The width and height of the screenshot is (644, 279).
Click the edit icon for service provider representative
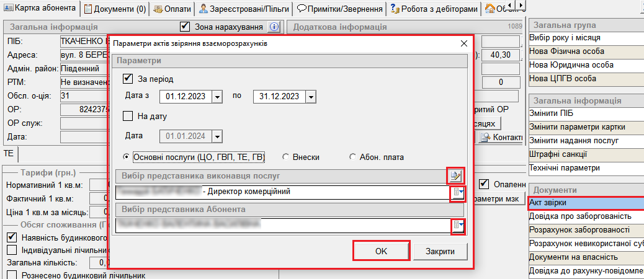[456, 175]
